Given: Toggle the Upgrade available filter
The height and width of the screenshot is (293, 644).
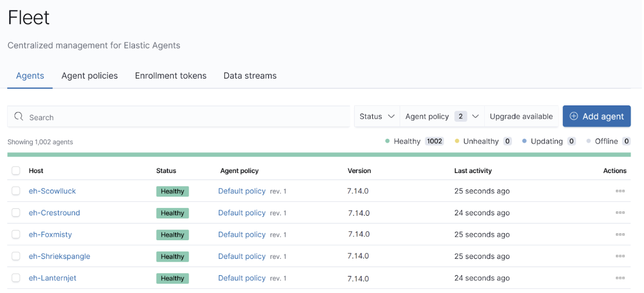Looking at the screenshot, I should pos(521,117).
